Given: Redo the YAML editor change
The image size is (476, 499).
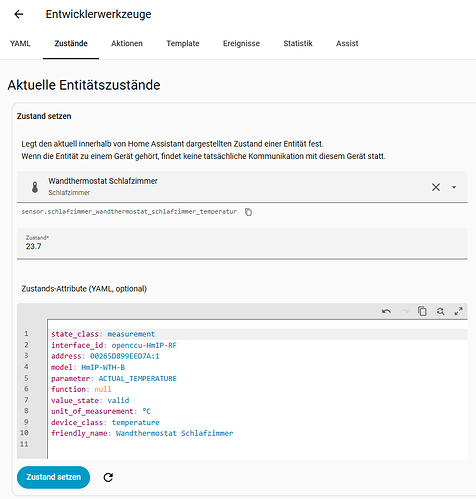Looking at the screenshot, I should [404, 311].
